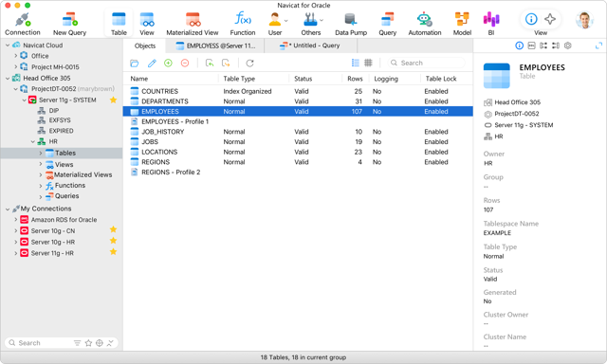Click the Delete Table minus icon

[185, 64]
